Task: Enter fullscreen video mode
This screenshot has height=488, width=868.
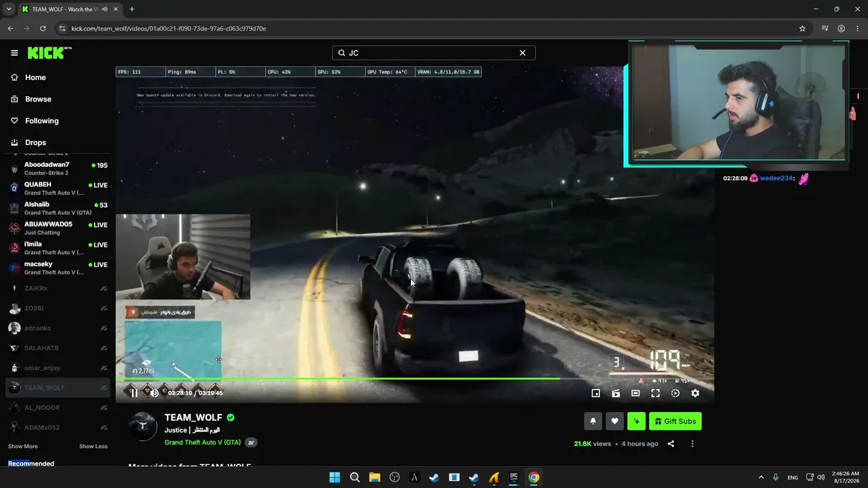Action: click(x=656, y=393)
